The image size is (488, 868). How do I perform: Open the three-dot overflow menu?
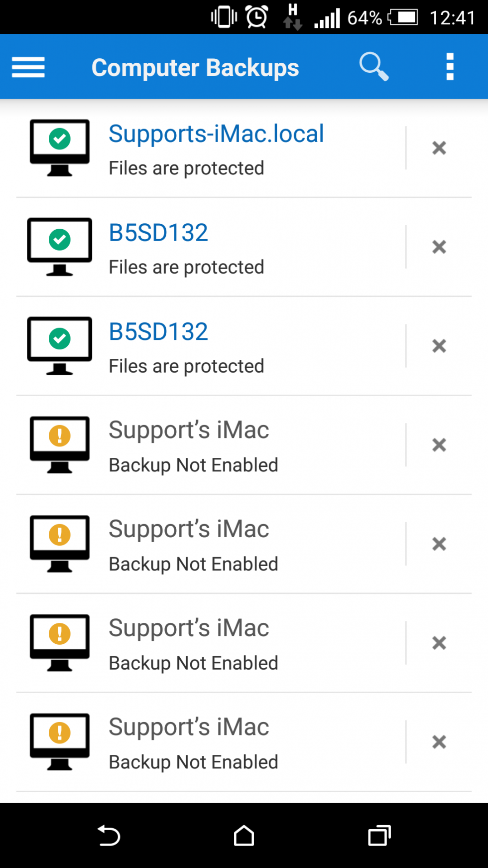tap(450, 67)
